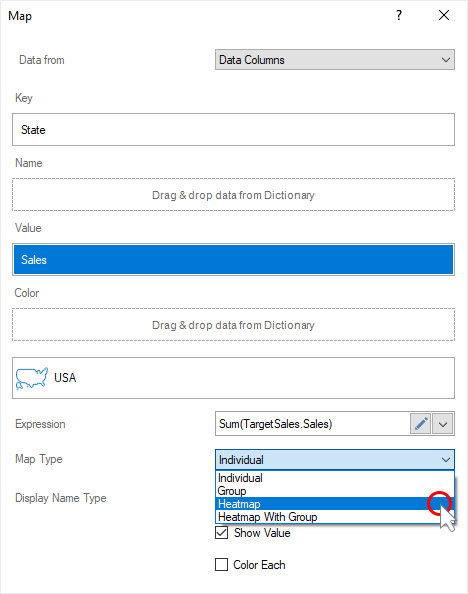468x594 pixels.
Task: Click the Show Value label text
Action: (262, 533)
